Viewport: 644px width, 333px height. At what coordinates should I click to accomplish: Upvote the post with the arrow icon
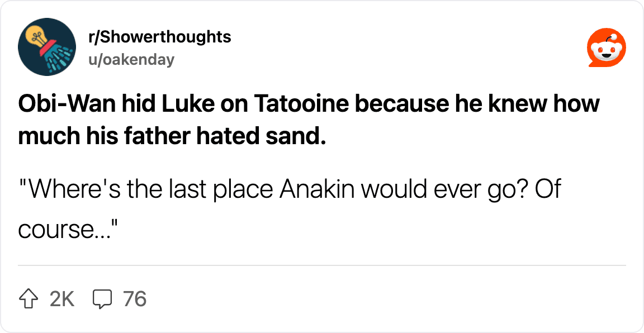coord(29,299)
